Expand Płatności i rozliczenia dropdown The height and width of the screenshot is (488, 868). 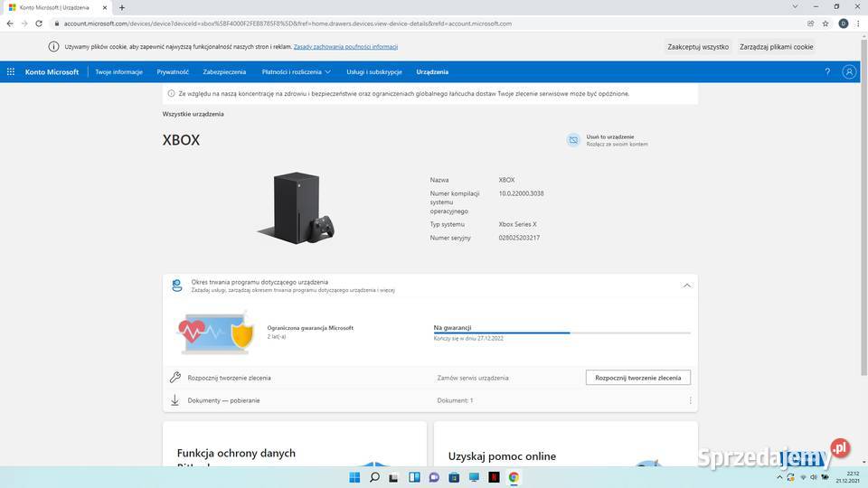(x=297, y=72)
